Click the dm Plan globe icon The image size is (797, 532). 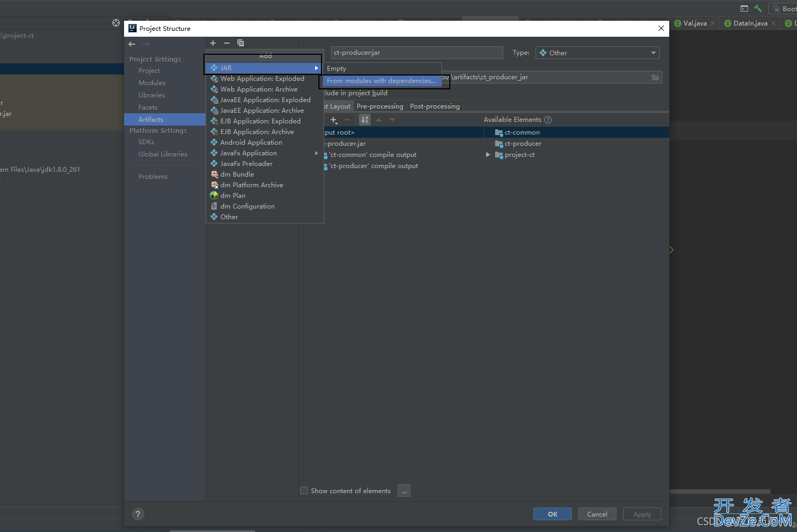tap(214, 196)
